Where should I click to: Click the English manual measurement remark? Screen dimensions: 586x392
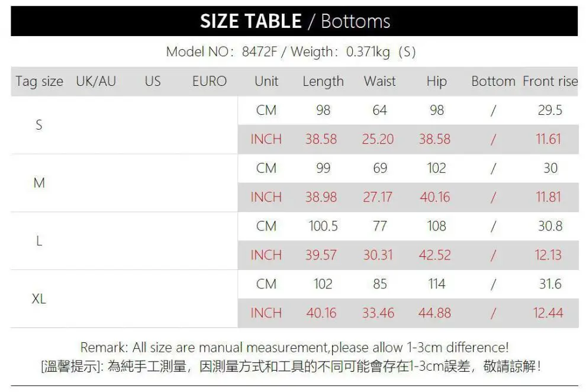pyautogui.click(x=294, y=347)
